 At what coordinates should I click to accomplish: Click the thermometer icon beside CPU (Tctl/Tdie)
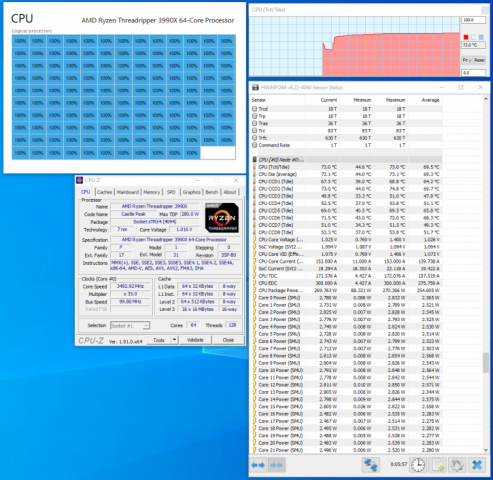tap(255, 167)
